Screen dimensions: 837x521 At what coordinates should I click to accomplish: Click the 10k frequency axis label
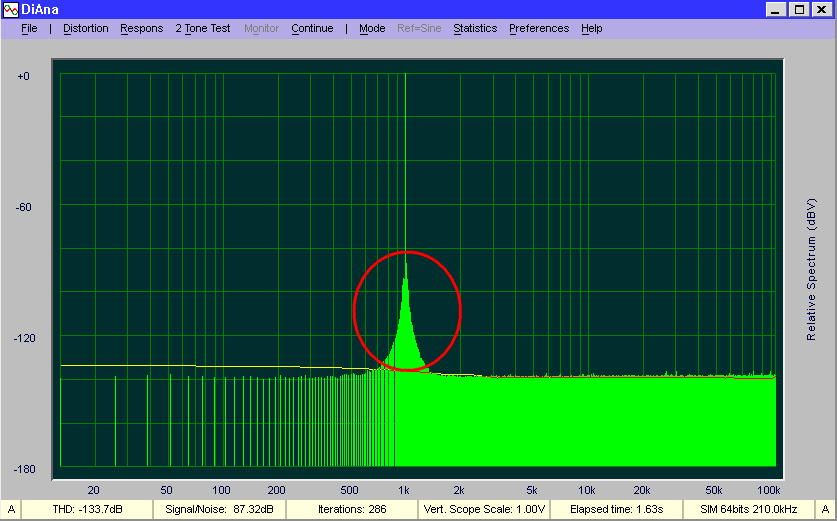click(x=586, y=490)
